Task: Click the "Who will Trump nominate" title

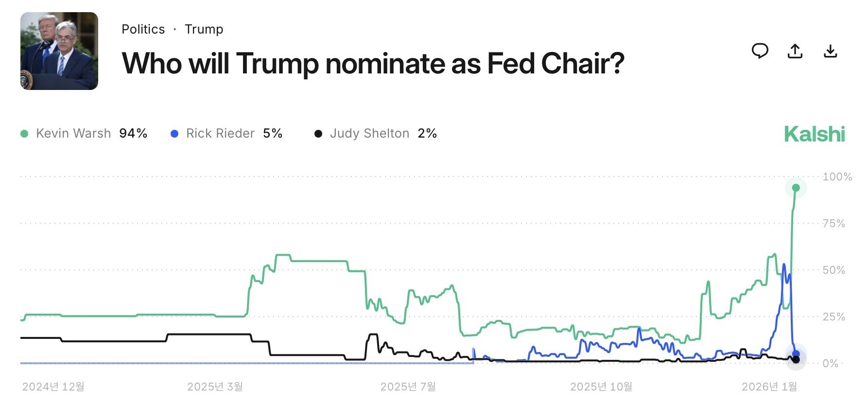Action: pyautogui.click(x=373, y=63)
